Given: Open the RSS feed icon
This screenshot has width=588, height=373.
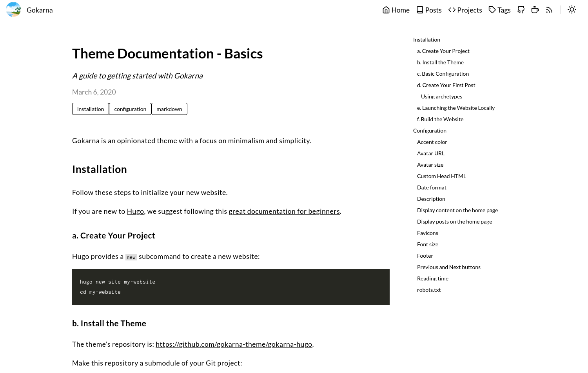Looking at the screenshot, I should coord(549,10).
